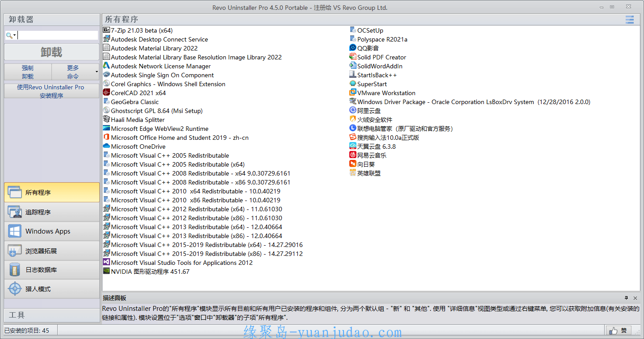This screenshot has width=644, height=339.
Task: Expand the 卸载器 section header
Action: point(52,20)
